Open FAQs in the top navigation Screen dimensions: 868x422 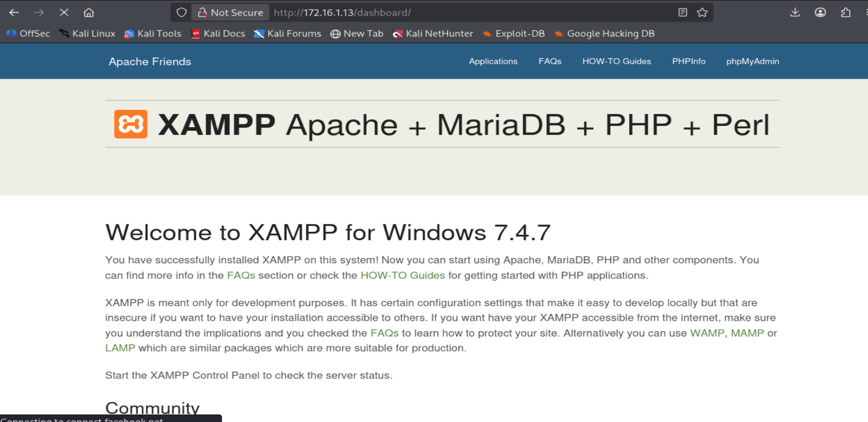[x=550, y=61]
